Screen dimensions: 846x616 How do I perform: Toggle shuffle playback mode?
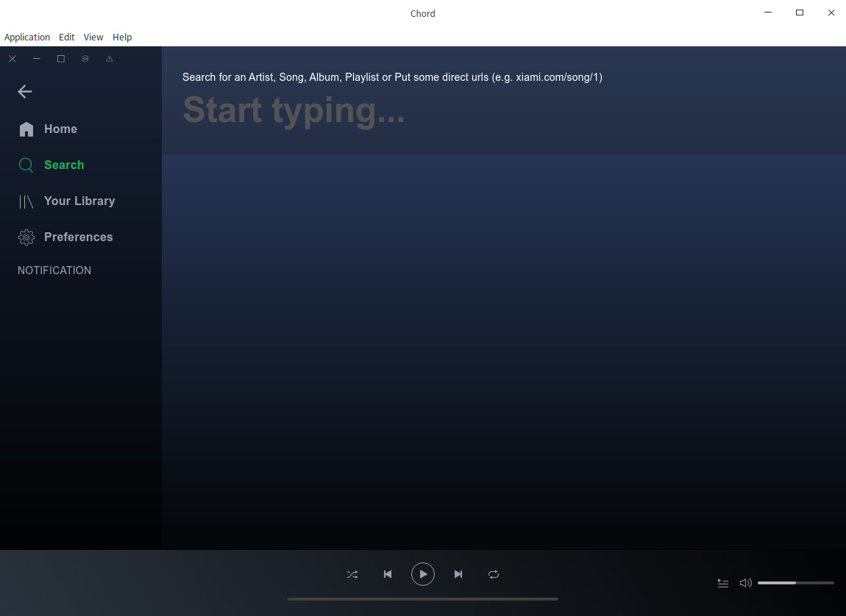(352, 574)
